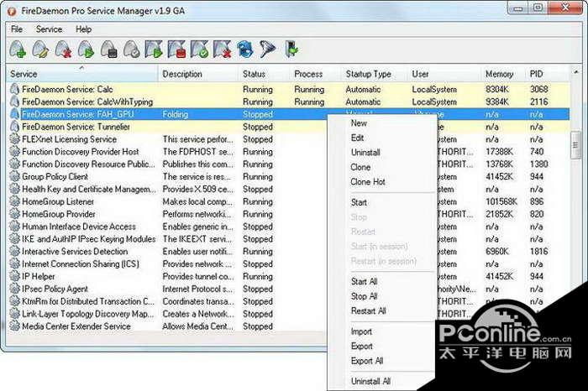Sort by the Memory column header
The image size is (588, 391).
[502, 74]
